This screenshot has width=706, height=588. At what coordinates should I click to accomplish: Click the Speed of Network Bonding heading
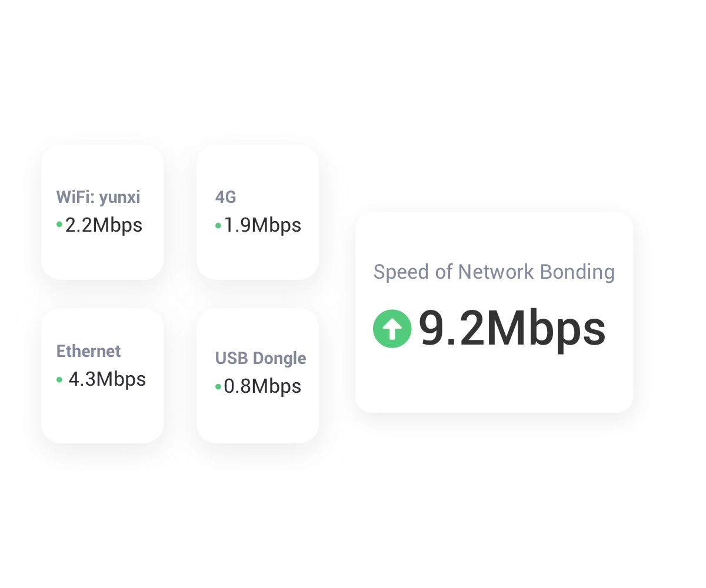point(494,272)
